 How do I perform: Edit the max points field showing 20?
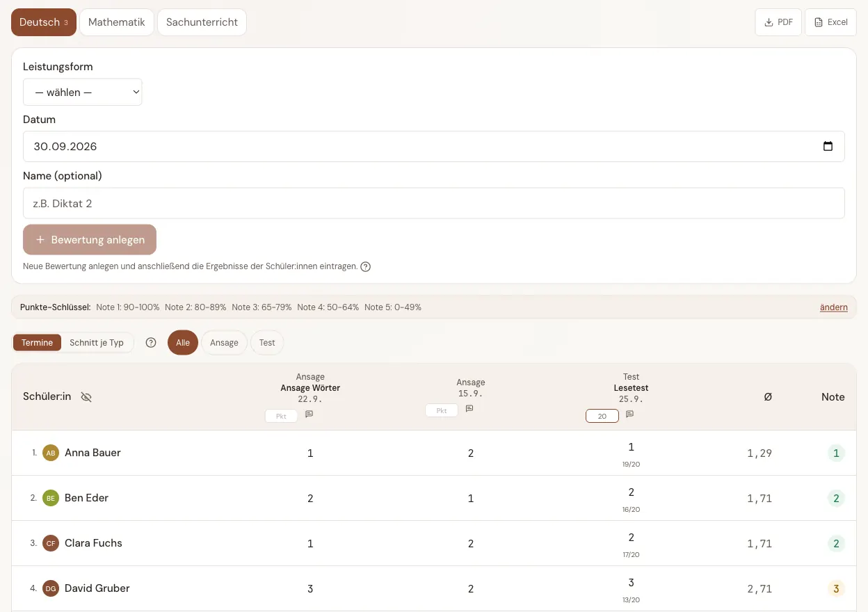602,416
